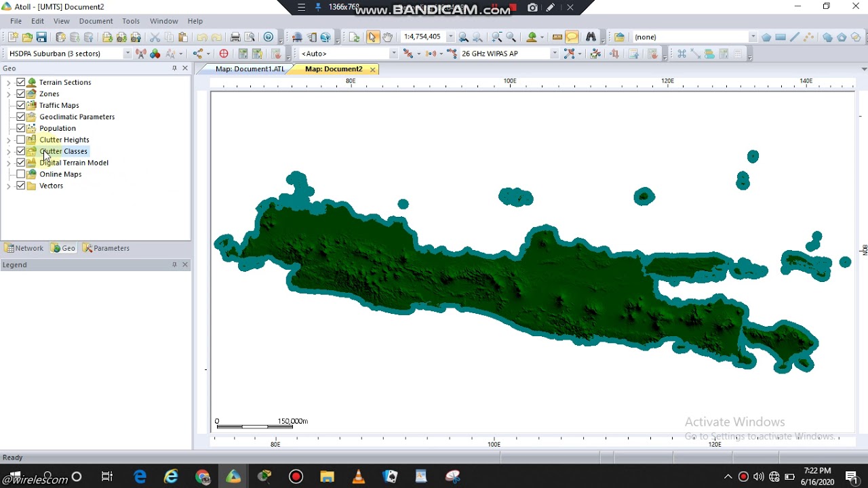Expand the Clutter Heights tree node
The image size is (868, 488).
(8, 140)
